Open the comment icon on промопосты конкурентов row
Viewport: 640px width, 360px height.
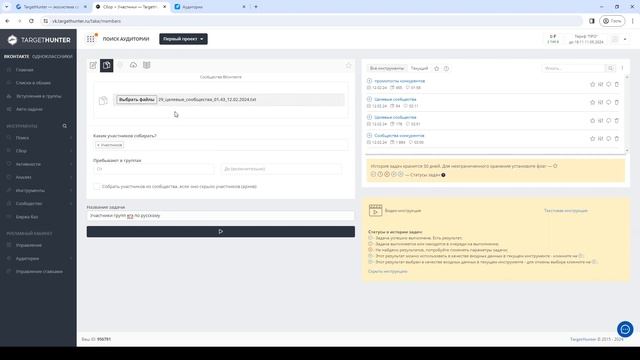(609, 84)
